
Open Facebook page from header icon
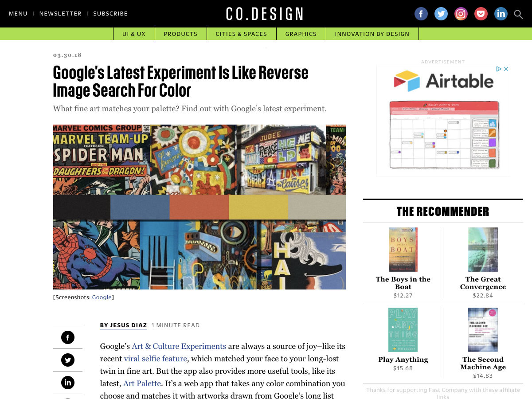click(x=421, y=14)
